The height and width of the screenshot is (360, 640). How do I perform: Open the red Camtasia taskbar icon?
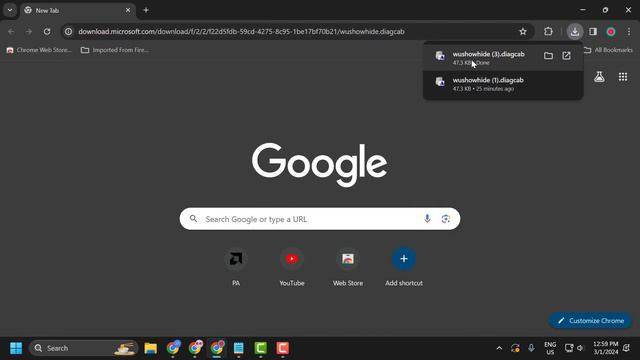(x=282, y=348)
